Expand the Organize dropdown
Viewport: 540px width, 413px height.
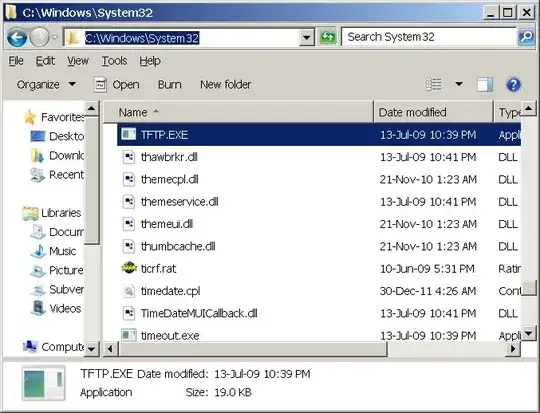point(46,84)
